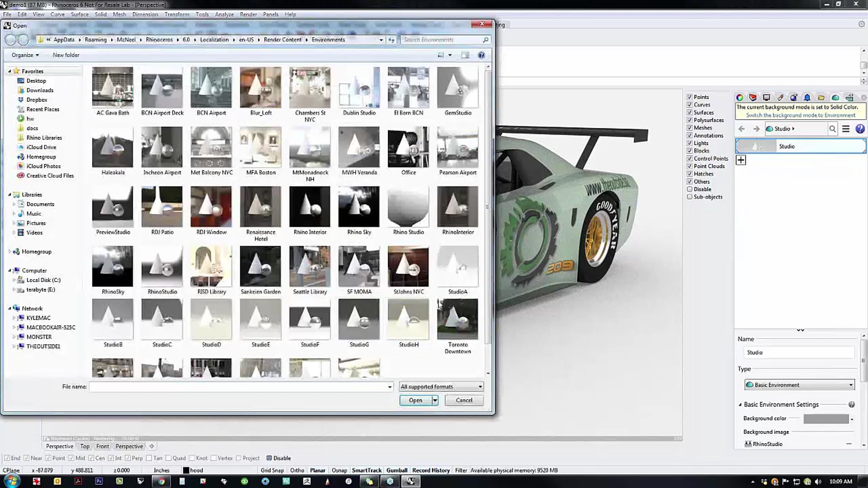Open the blue bell Notifications panel icon
The height and width of the screenshot is (488, 868).
pos(807,98)
